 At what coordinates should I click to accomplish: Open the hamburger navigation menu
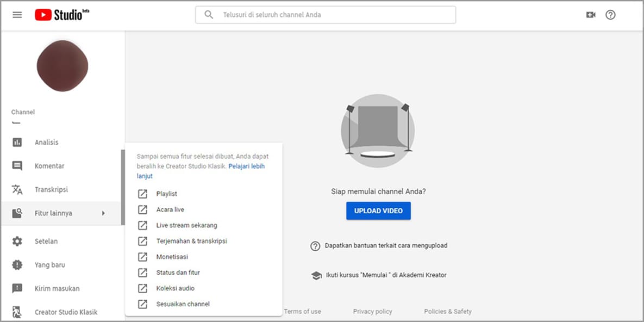pos(17,15)
